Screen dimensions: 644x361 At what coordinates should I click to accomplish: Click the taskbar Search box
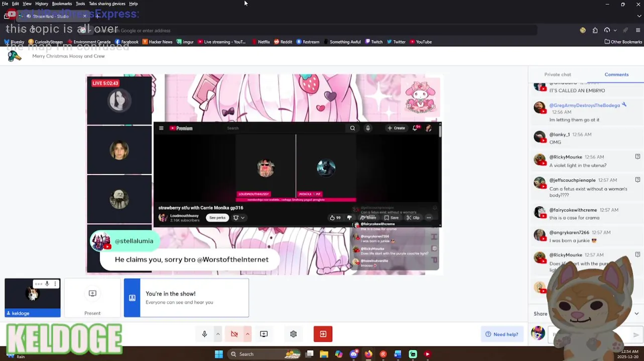click(x=265, y=354)
